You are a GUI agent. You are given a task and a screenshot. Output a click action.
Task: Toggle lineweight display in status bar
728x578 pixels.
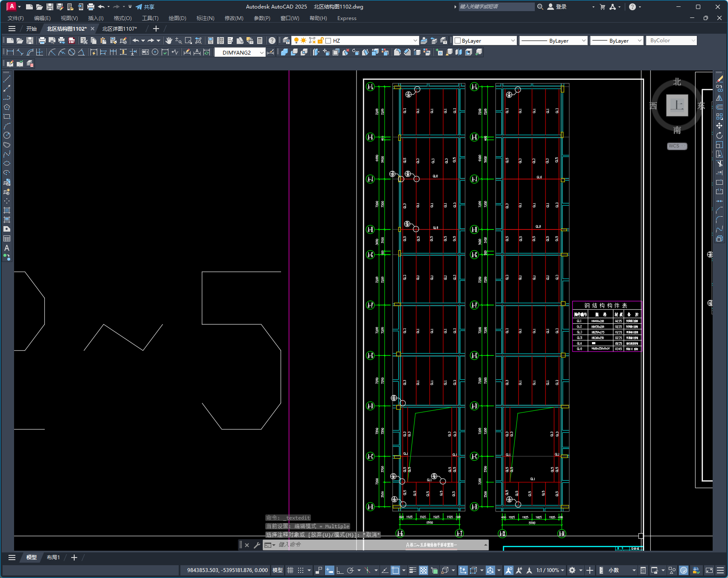click(x=412, y=570)
